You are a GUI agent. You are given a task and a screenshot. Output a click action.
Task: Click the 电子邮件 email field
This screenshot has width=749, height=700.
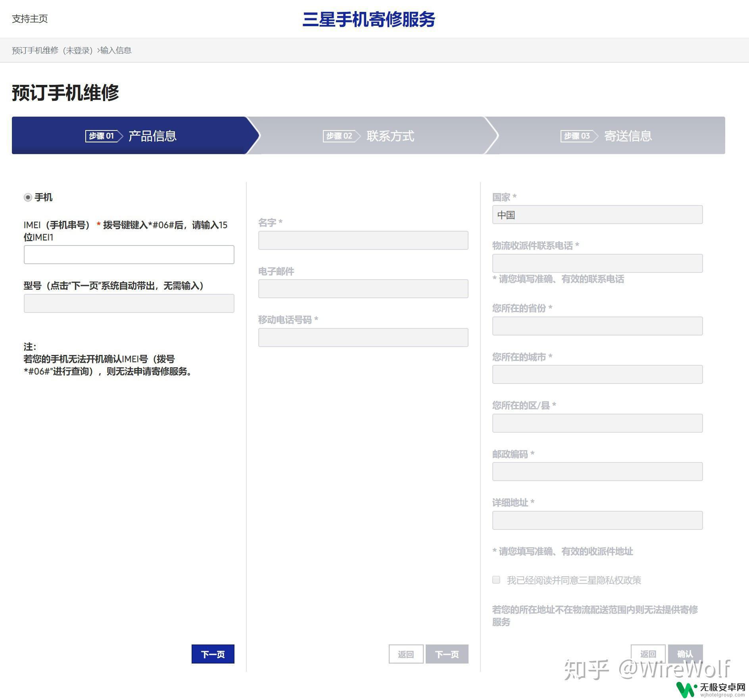363,289
